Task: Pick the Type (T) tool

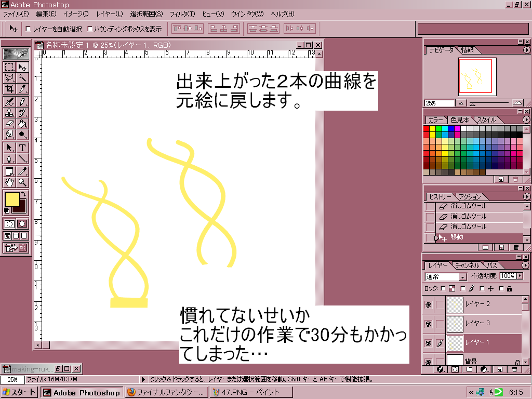Action: (23, 148)
